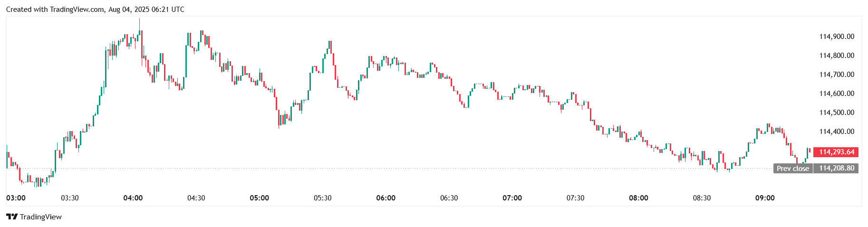Select the red current price label 114,293.64

836,152
